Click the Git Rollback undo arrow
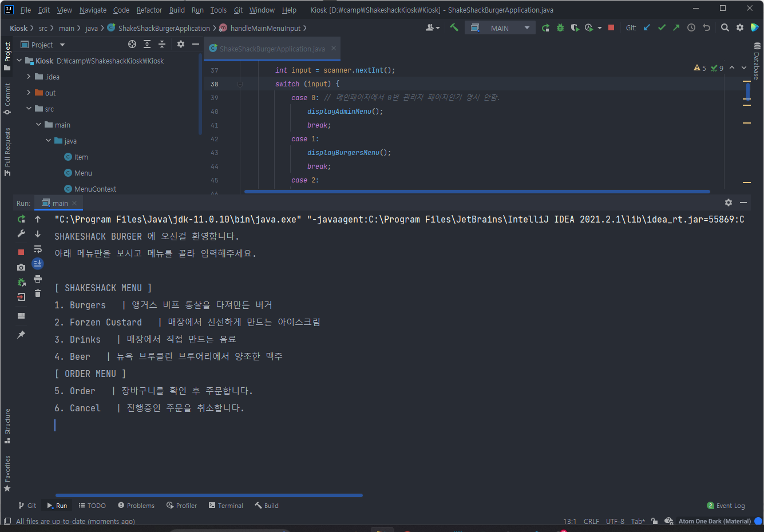 pyautogui.click(x=706, y=27)
